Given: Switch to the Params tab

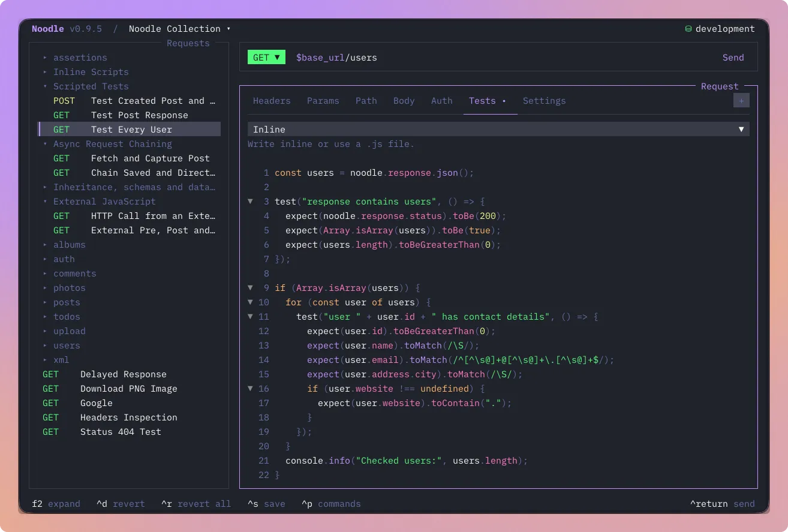Looking at the screenshot, I should click(323, 101).
